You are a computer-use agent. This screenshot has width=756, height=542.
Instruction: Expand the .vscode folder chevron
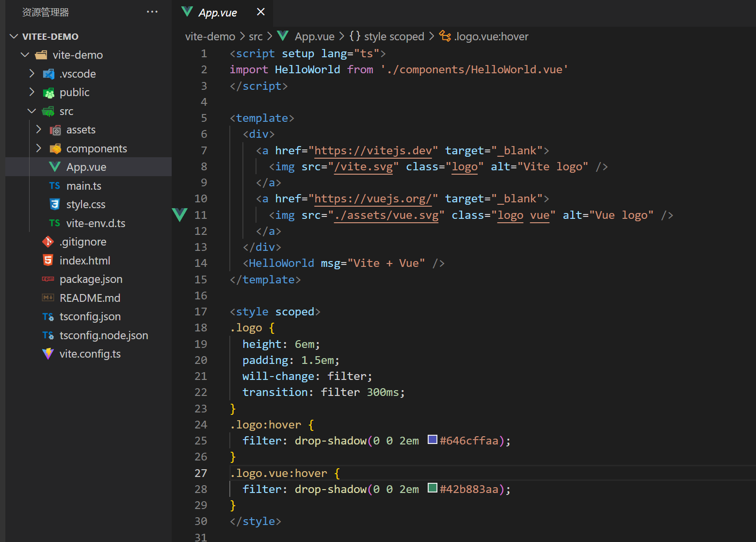tap(32, 73)
